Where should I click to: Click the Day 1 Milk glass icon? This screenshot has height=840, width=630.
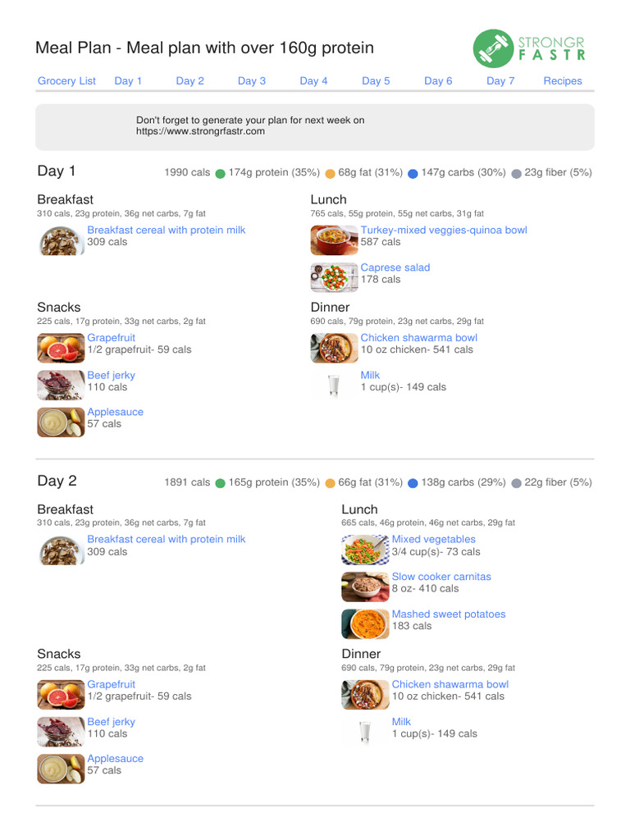pos(334,385)
